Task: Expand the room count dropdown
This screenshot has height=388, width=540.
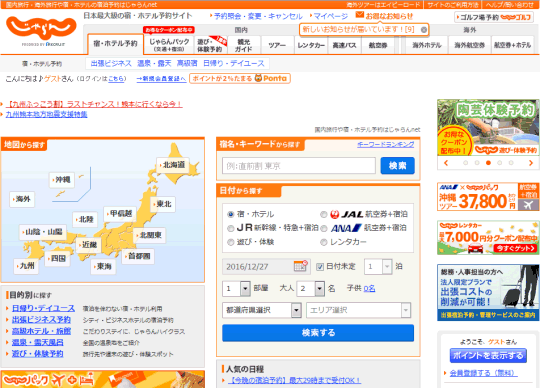Action: coord(236,289)
